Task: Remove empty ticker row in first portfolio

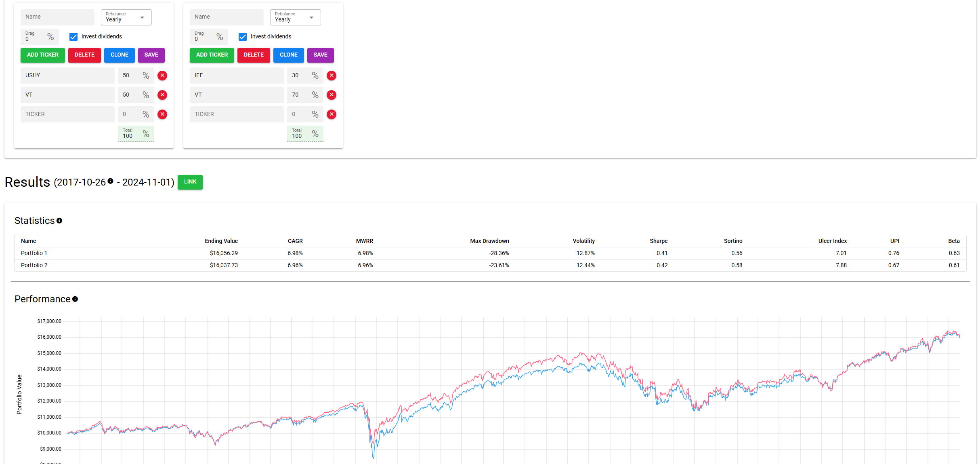Action: pos(162,114)
